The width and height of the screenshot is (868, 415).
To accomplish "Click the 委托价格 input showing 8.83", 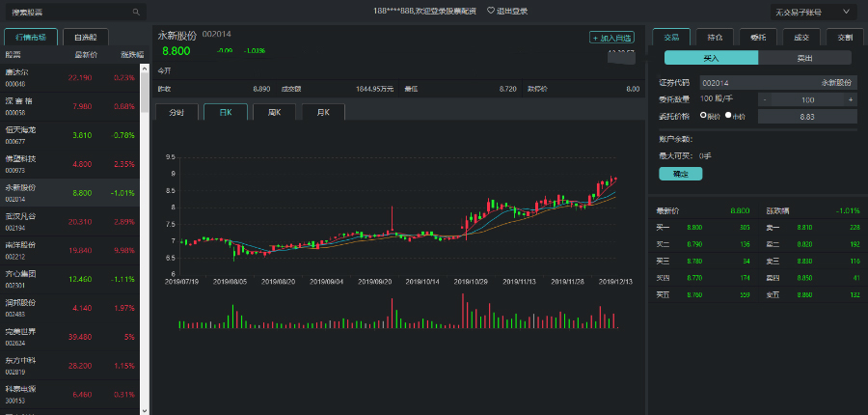I will pos(806,116).
